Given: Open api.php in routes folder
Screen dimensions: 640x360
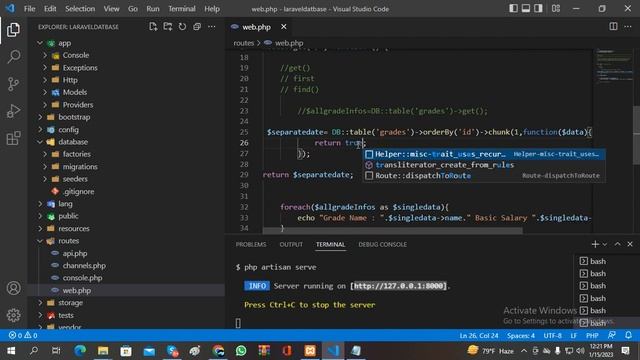Looking at the screenshot, I should click(x=127, y=253).
